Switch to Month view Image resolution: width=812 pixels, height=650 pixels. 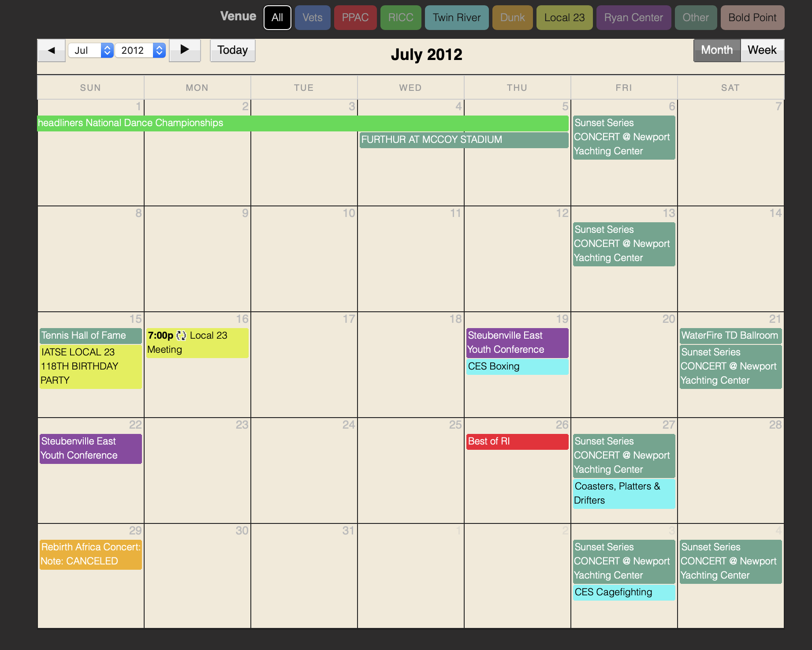click(x=717, y=50)
